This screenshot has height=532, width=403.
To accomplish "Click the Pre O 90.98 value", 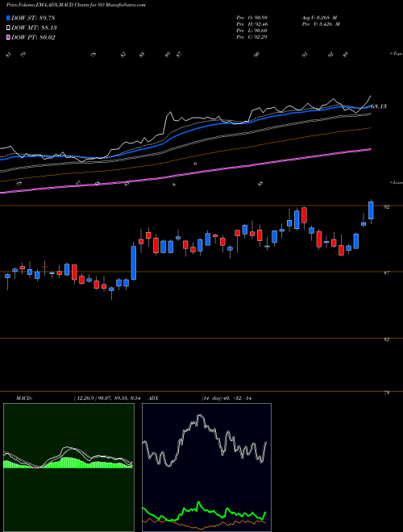I will [x=251, y=18].
